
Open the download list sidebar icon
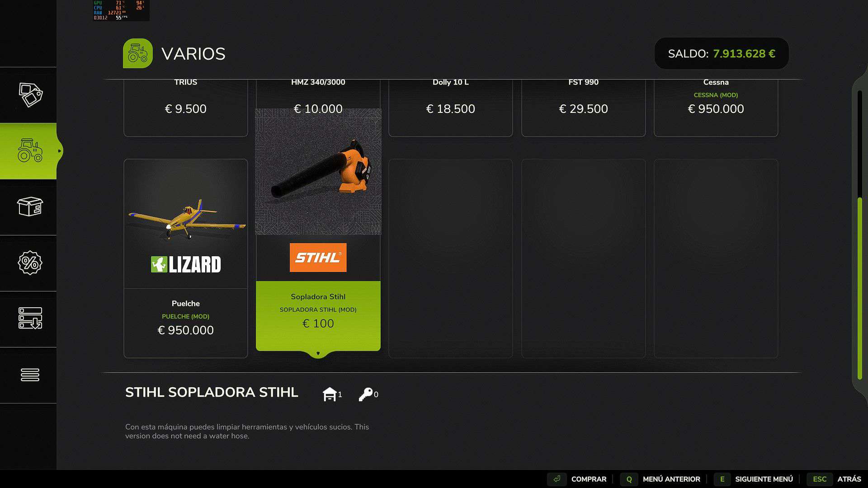[30, 319]
